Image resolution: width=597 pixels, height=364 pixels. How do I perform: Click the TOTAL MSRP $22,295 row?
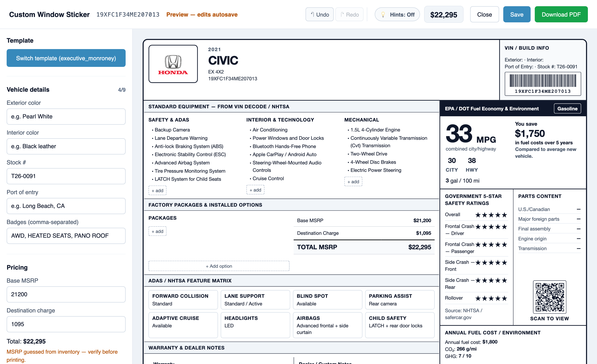pos(364,247)
